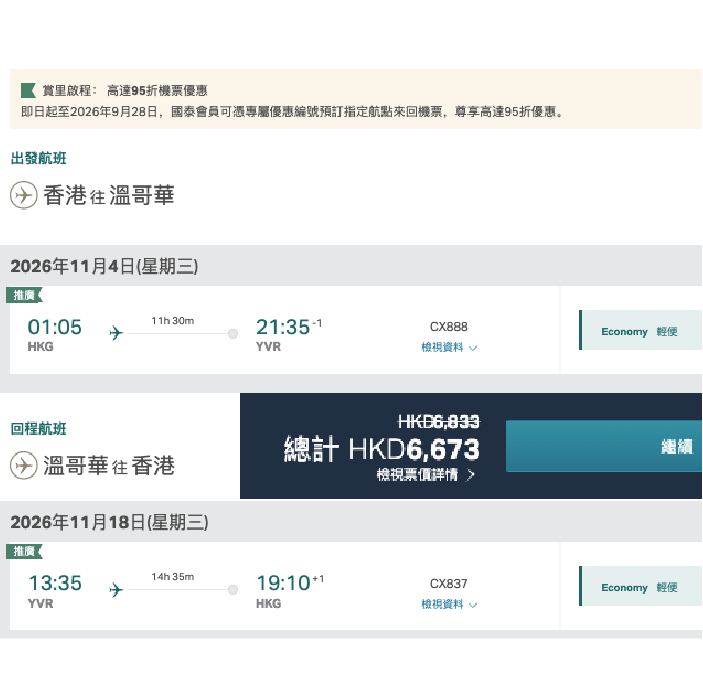Click the date header 2026年11月4日(星期三)
Image resolution: width=703 pixels, height=700 pixels.
[104, 266]
